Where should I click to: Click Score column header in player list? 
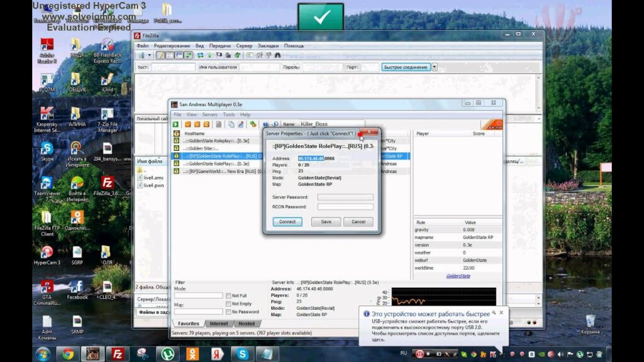[x=479, y=133]
